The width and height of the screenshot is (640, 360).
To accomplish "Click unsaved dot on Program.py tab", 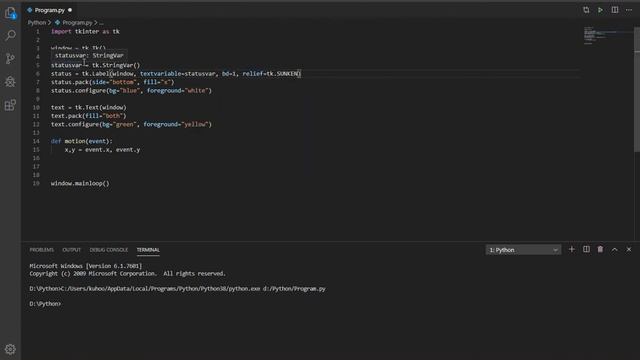I will coord(70,10).
